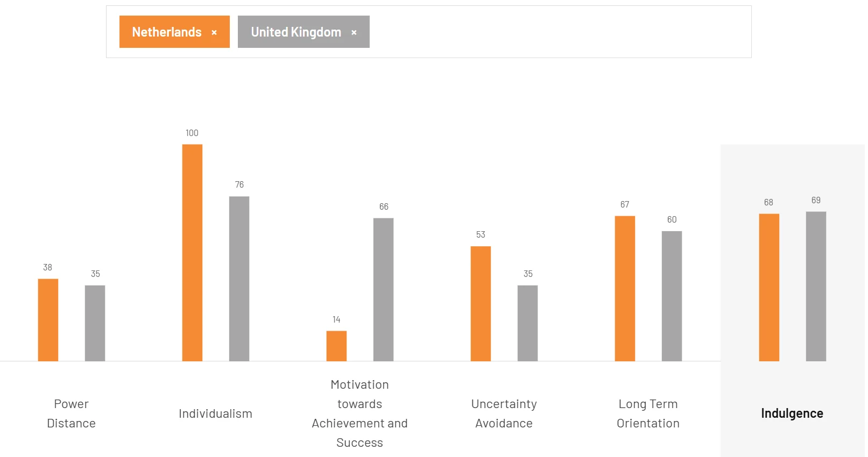
Task: Click the United Kingdom Uncertainty Avoidance bar showing 35
Action: click(x=527, y=323)
